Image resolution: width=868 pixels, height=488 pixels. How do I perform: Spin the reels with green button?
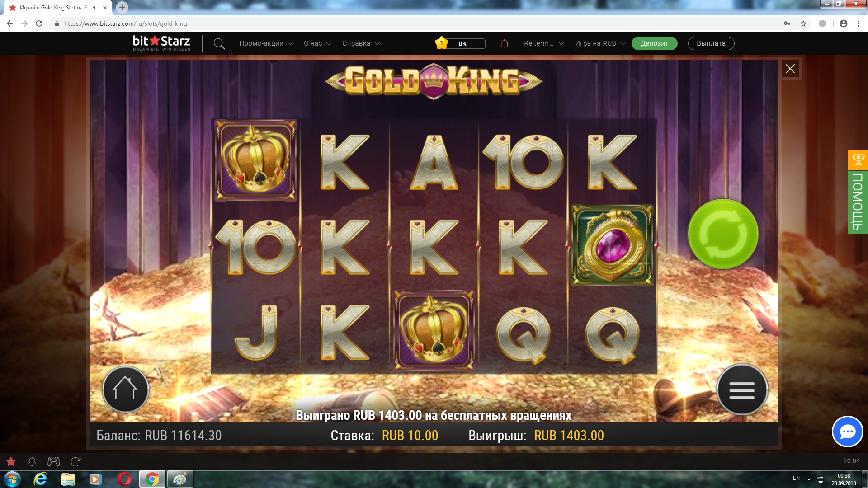(723, 234)
